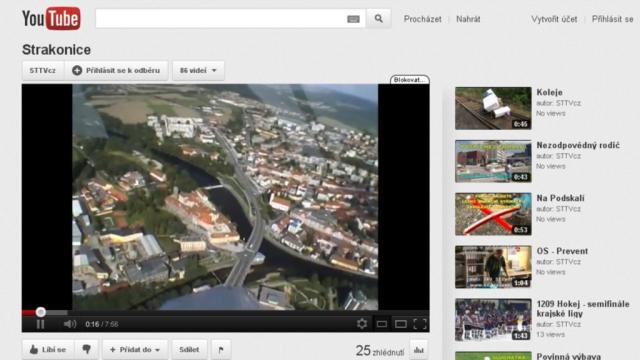Click the Přihlásit se link

(x=612, y=19)
